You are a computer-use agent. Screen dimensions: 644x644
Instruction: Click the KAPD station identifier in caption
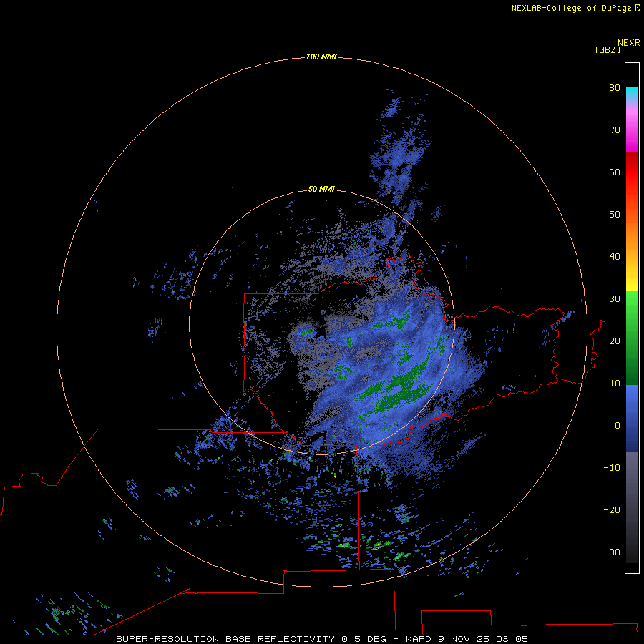click(419, 639)
